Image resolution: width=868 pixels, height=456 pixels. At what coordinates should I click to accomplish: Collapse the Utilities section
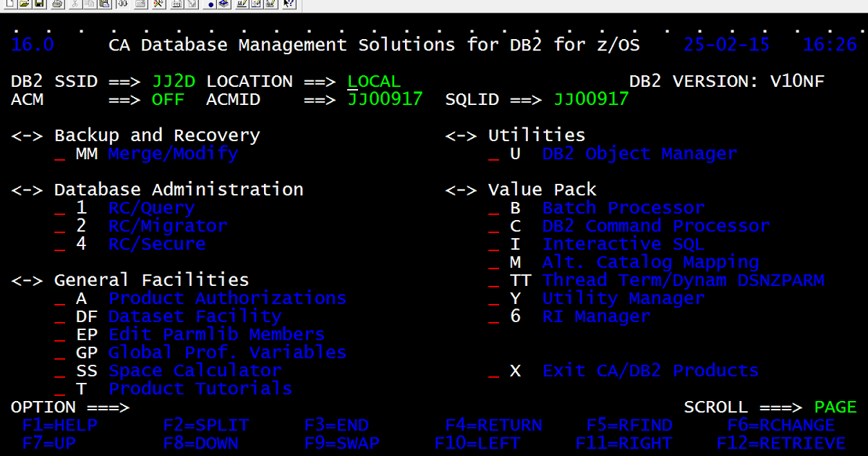(x=461, y=135)
